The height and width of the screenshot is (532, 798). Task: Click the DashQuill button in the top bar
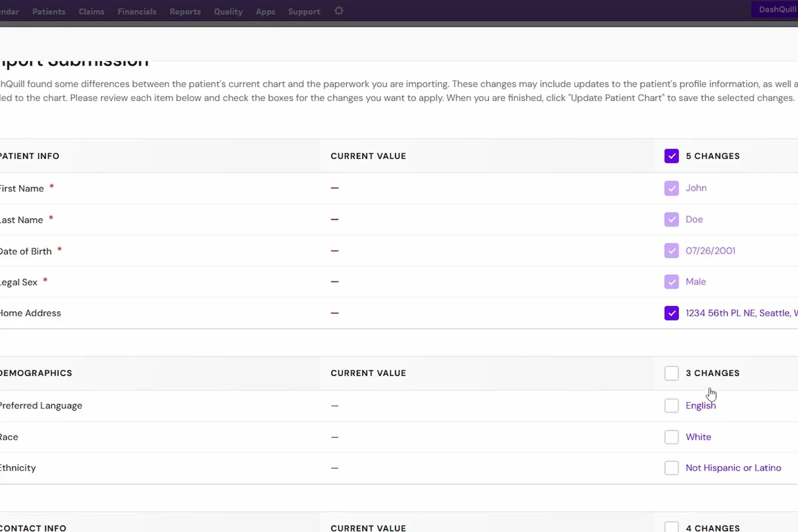(776, 10)
